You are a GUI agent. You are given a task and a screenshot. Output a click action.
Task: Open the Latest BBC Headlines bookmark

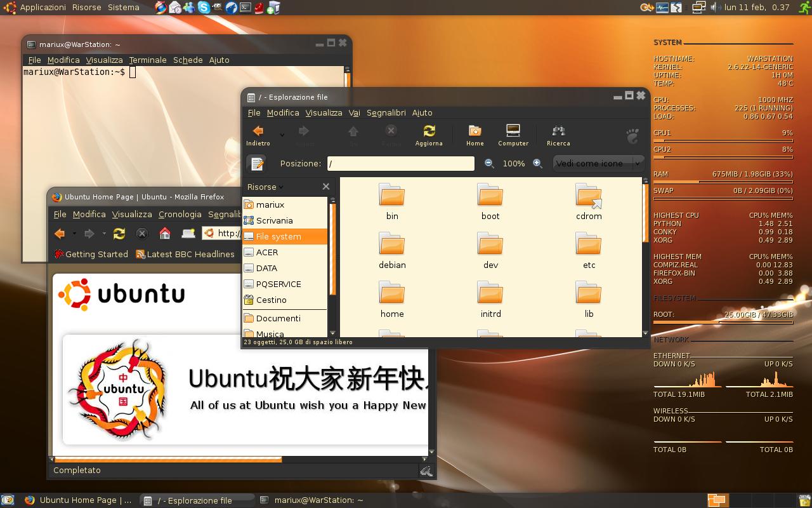point(185,254)
